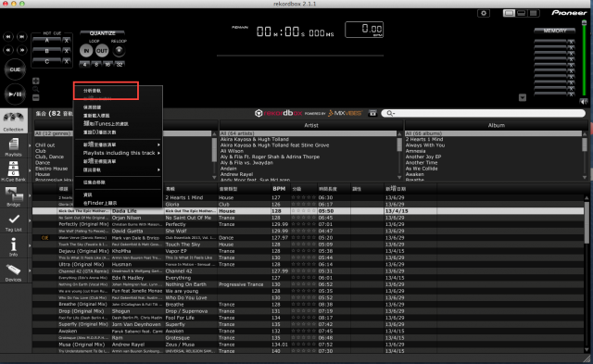
Task: Adjust the green volume slider
Action: point(584,58)
